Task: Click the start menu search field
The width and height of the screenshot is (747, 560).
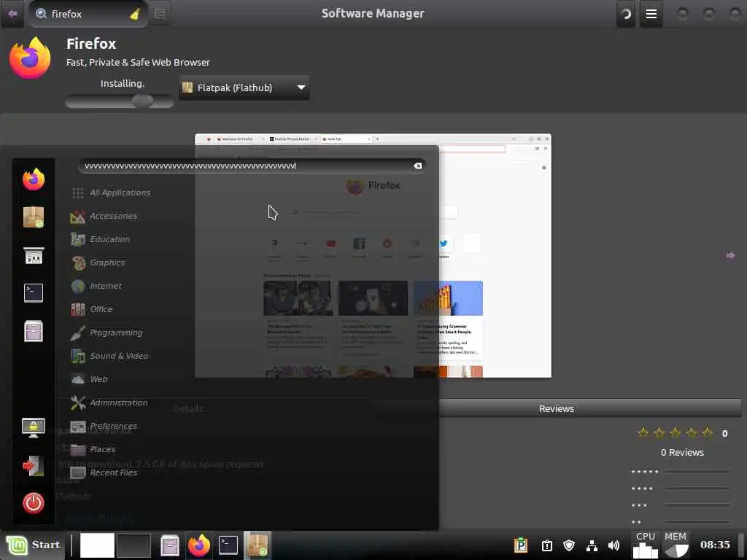Action: point(252,166)
